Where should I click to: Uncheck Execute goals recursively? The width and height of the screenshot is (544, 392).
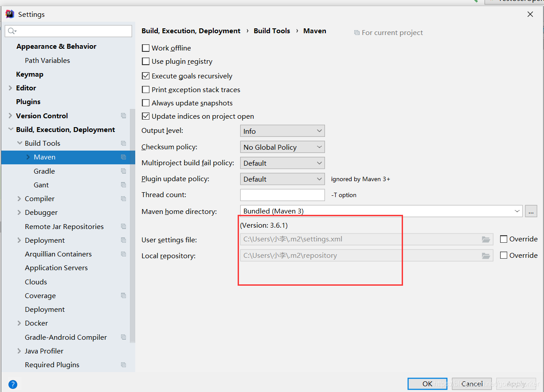point(145,76)
